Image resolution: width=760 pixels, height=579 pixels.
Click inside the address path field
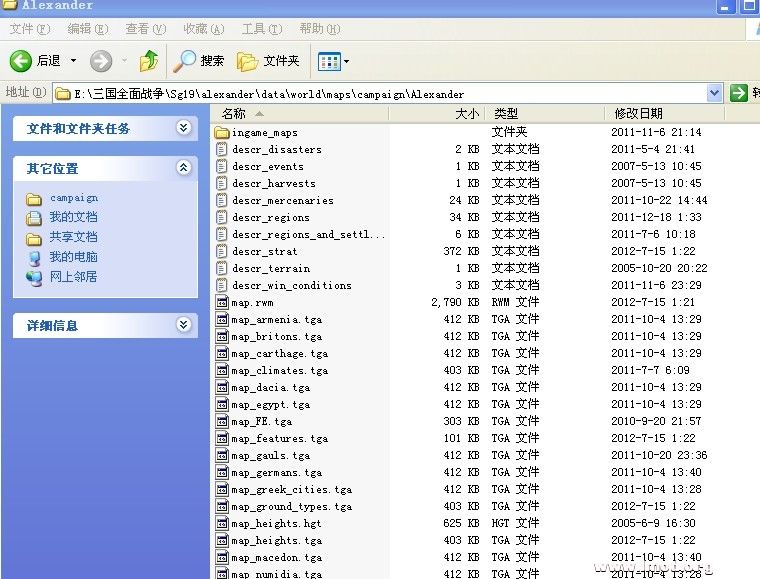[380, 94]
